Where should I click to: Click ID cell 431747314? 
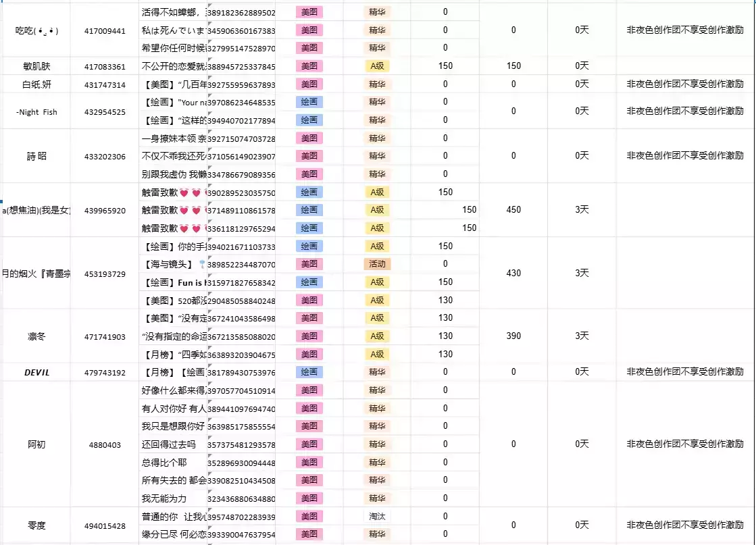point(105,84)
